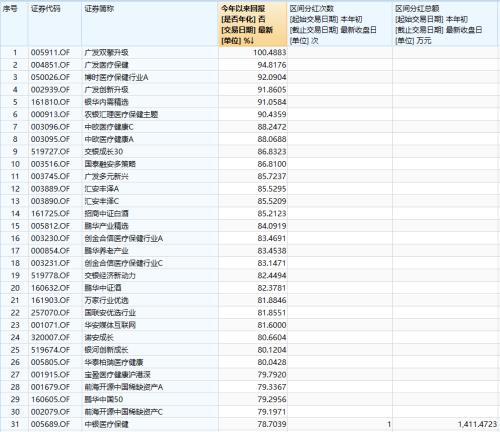Click 招商中证白酒 fund name
The height and width of the screenshot is (432, 500).
106,213
